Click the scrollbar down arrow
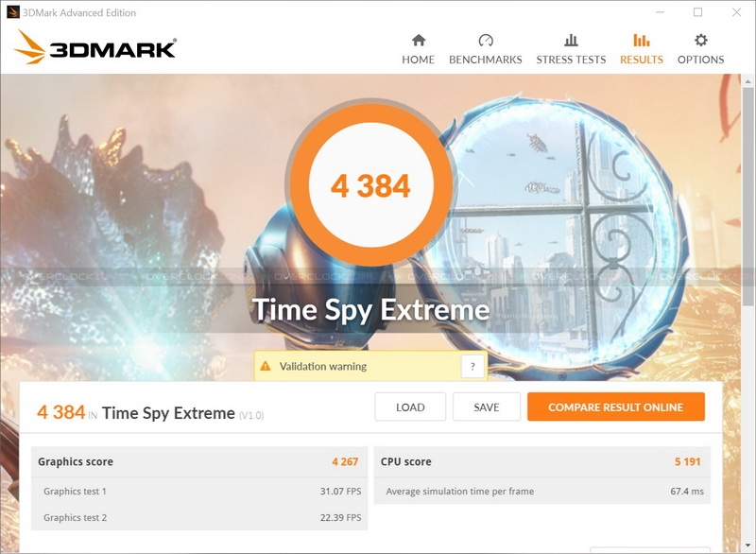 [x=747, y=545]
